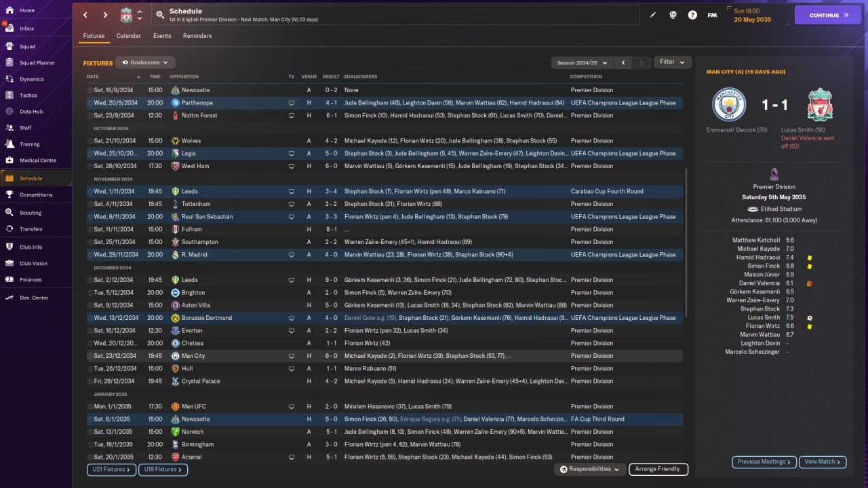Open Dev. Centre in the sidebar
Viewport: 868px width, 488px height.
(x=34, y=298)
